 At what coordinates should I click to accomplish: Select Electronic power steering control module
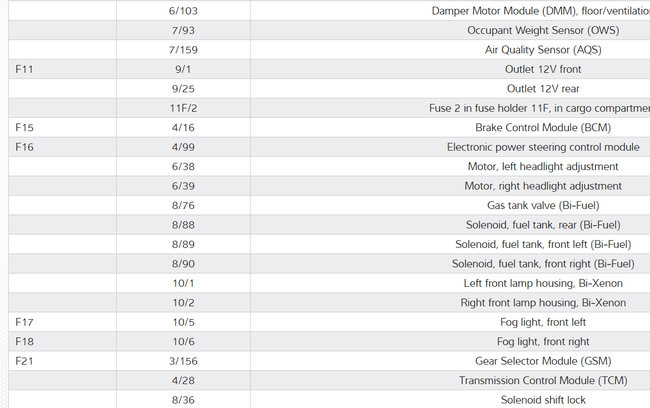click(543, 147)
